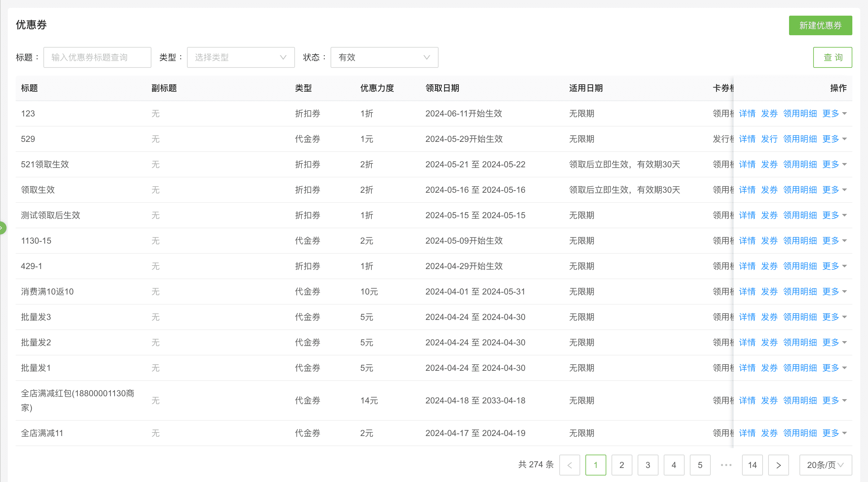Go to page 2
The height and width of the screenshot is (482, 868).
tap(622, 465)
